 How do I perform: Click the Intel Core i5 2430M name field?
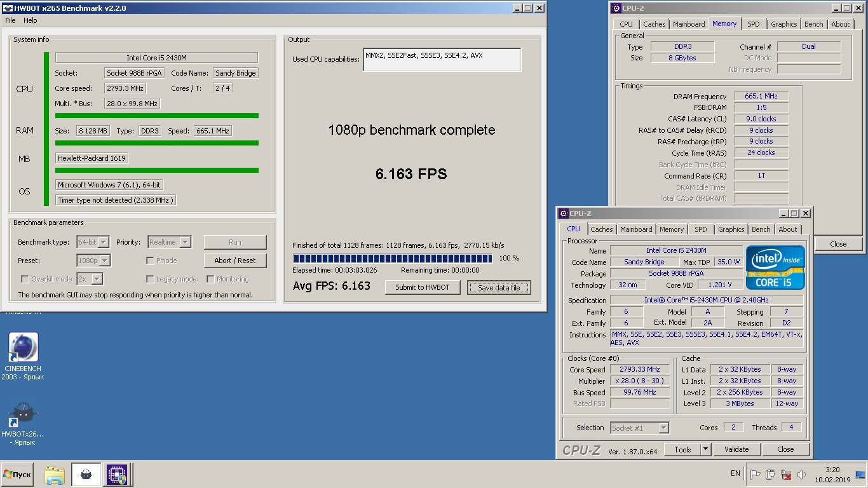(156, 58)
